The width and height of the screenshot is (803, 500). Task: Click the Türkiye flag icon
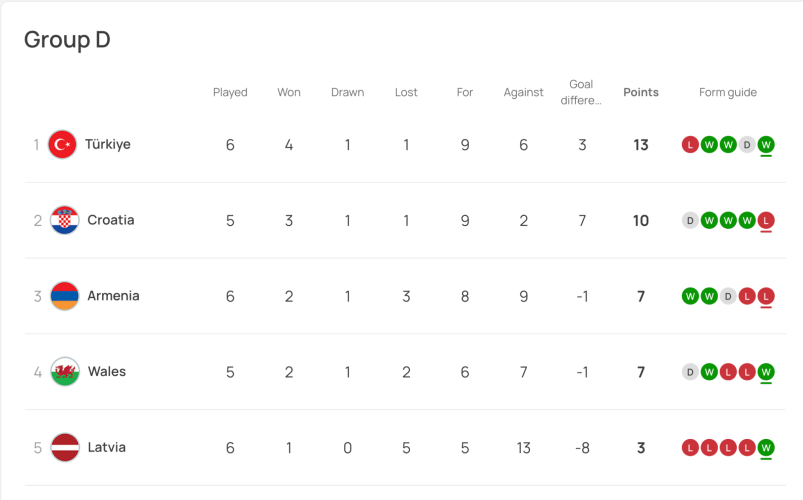pyautogui.click(x=63, y=145)
